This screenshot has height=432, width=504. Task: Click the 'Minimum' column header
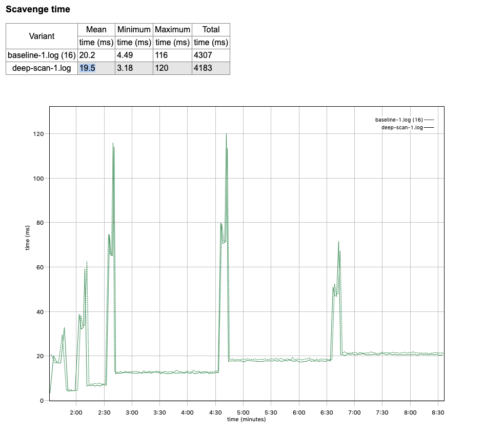click(x=134, y=30)
